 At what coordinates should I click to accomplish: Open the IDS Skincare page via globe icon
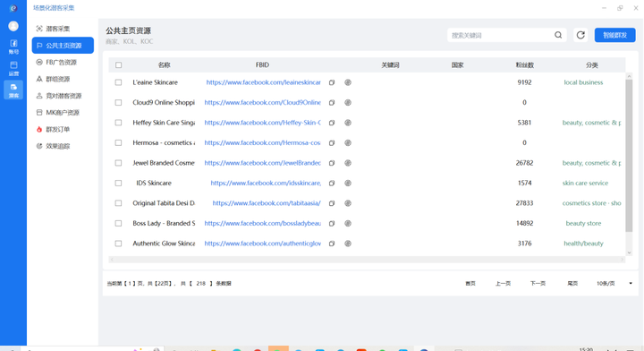tap(348, 184)
